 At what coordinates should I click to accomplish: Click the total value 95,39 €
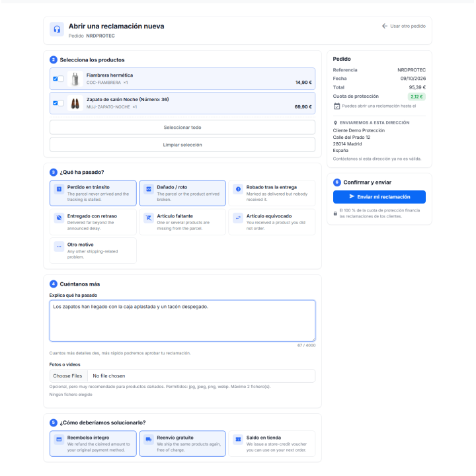coord(417,87)
